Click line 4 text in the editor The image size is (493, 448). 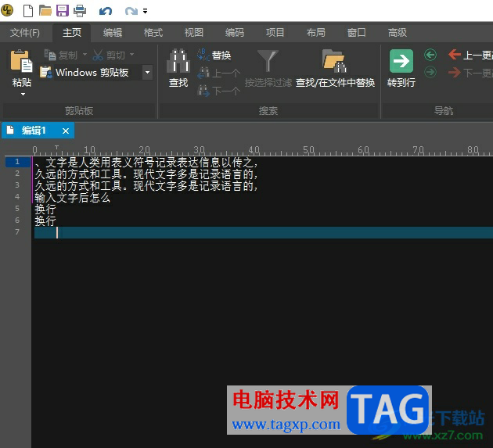click(x=72, y=198)
